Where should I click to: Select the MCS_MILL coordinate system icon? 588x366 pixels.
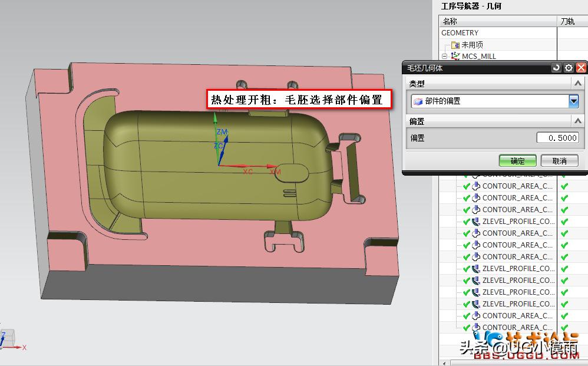[455, 56]
